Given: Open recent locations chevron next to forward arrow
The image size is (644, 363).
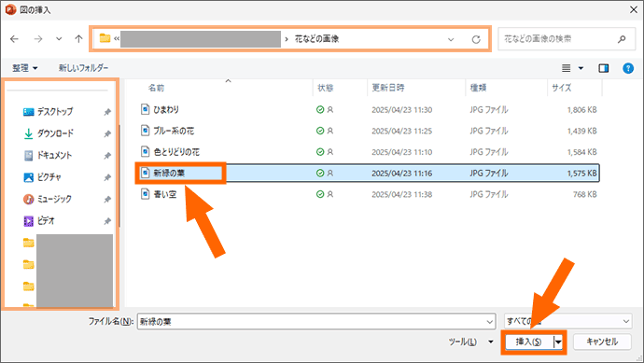Looking at the screenshot, I should [x=59, y=39].
